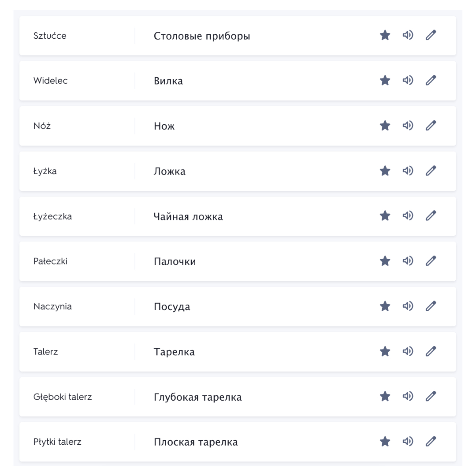This screenshot has height=476, width=476.
Task: Edit the Nóż flashcard
Action: point(431,126)
